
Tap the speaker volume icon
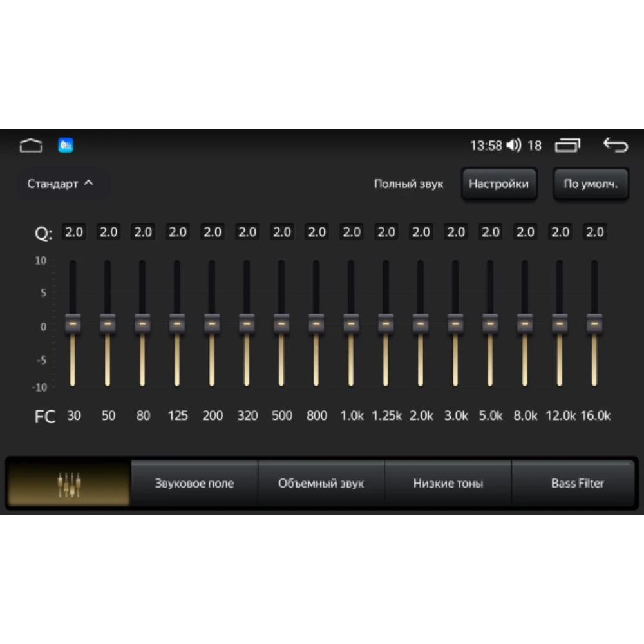click(513, 146)
